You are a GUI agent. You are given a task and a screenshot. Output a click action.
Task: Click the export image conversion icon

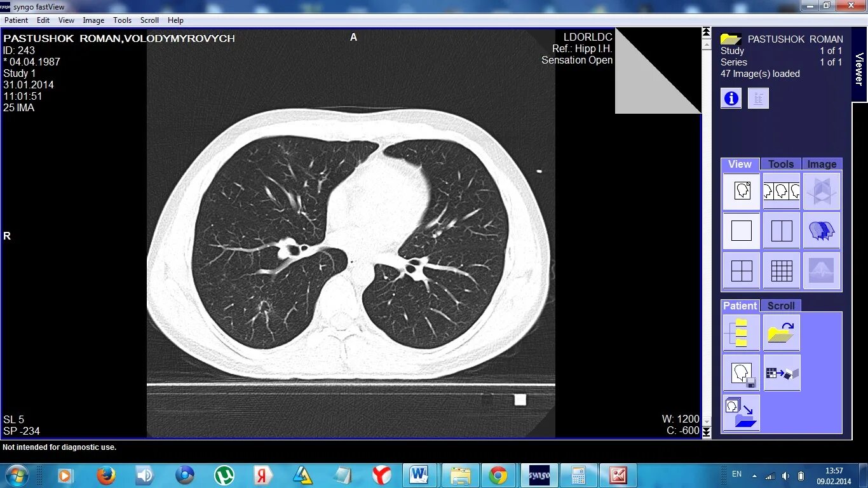[x=782, y=372]
